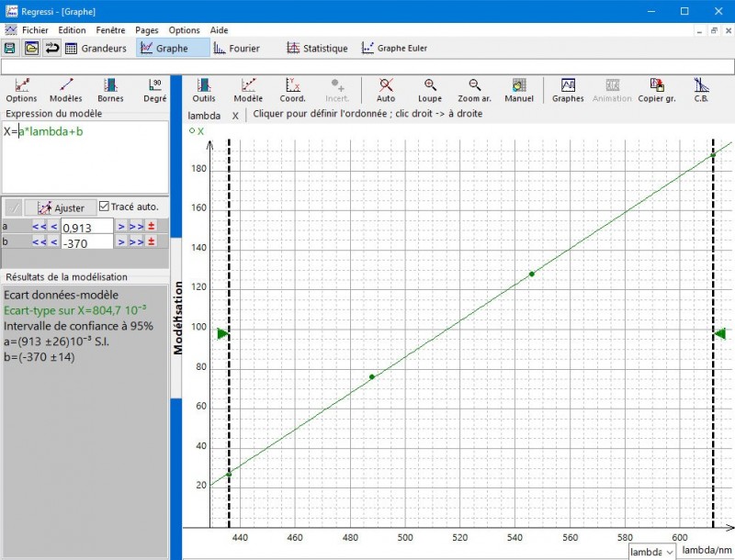Image resolution: width=735 pixels, height=560 pixels.
Task: Toggle the Tracé auto. checkbox
Action: pos(104,207)
